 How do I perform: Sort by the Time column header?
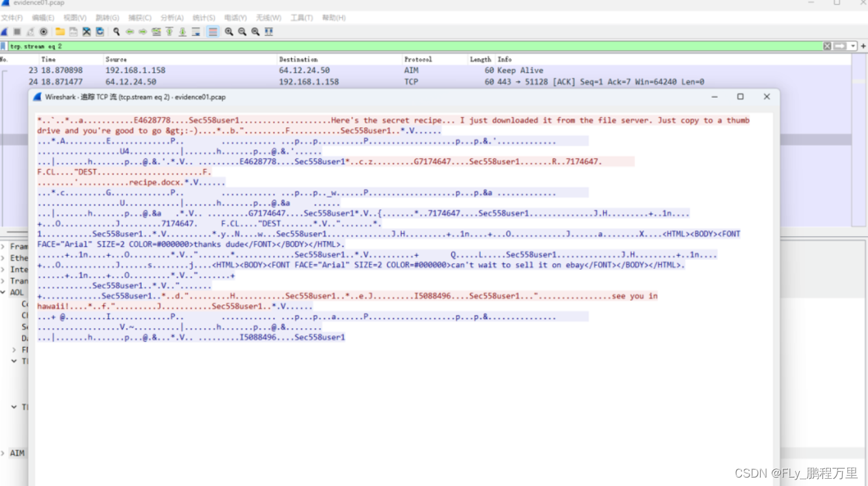point(70,59)
